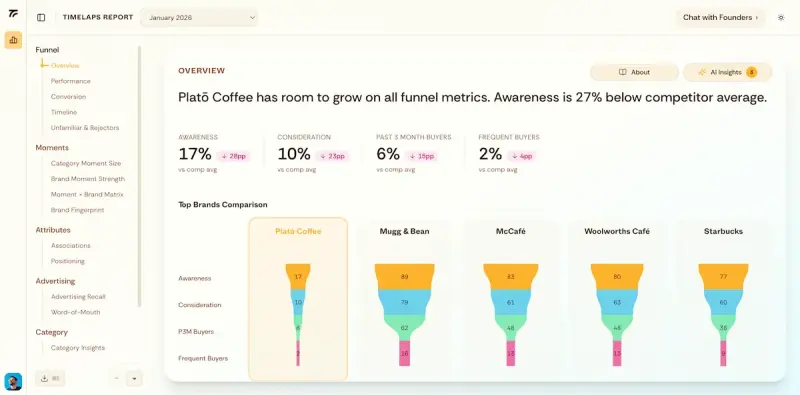The image size is (800, 395).
Task: Click the AI Insights count badge
Action: 752,72
